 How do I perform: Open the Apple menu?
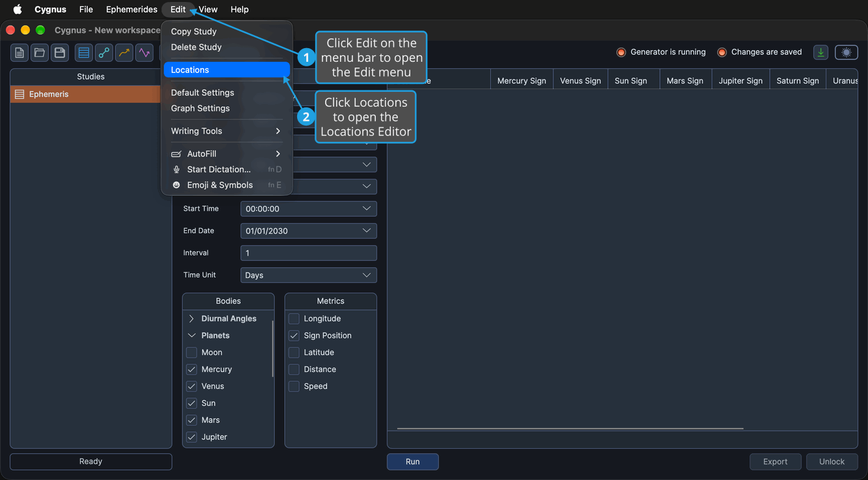(x=18, y=9)
